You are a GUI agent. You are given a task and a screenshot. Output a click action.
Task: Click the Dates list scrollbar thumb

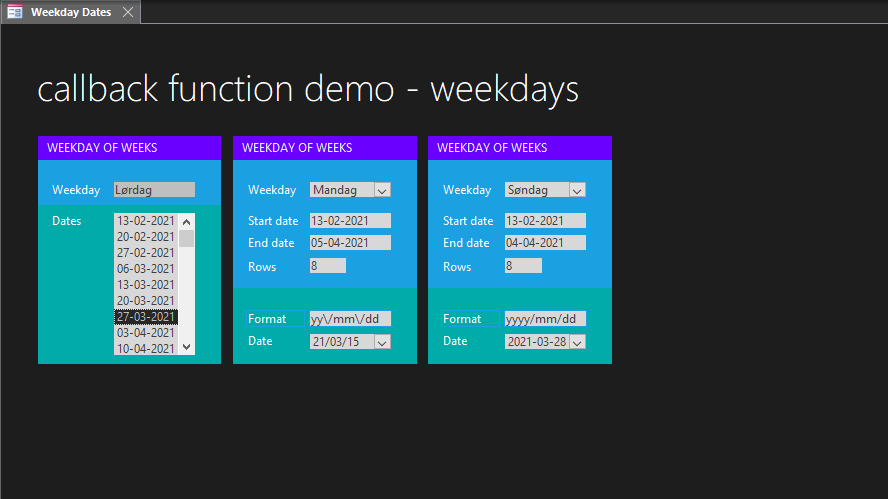pos(186,238)
